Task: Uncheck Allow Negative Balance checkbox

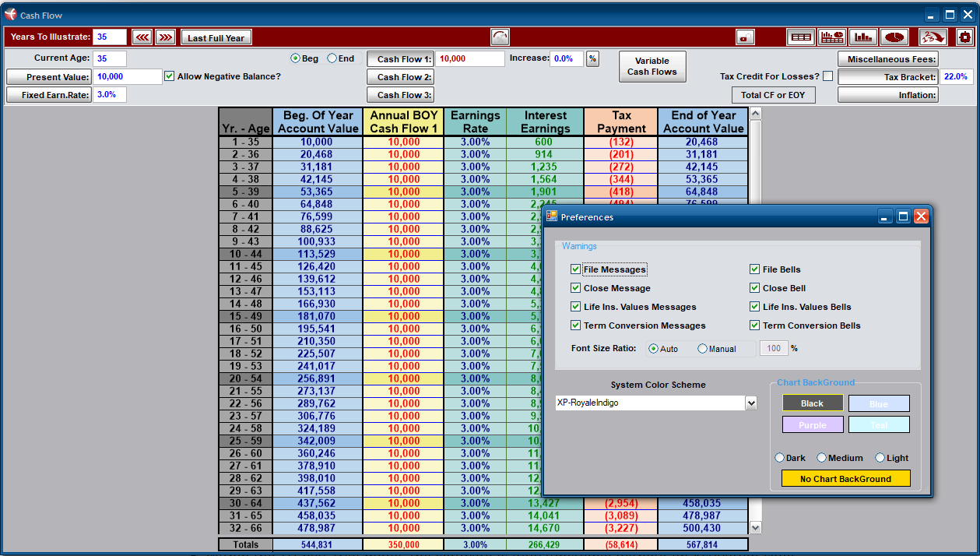Action: pos(170,76)
